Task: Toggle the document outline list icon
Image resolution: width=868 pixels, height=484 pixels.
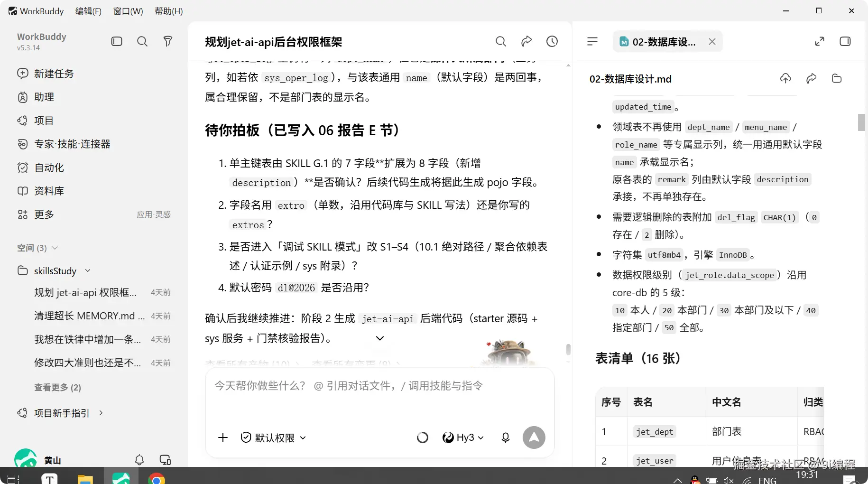Action: coord(592,41)
